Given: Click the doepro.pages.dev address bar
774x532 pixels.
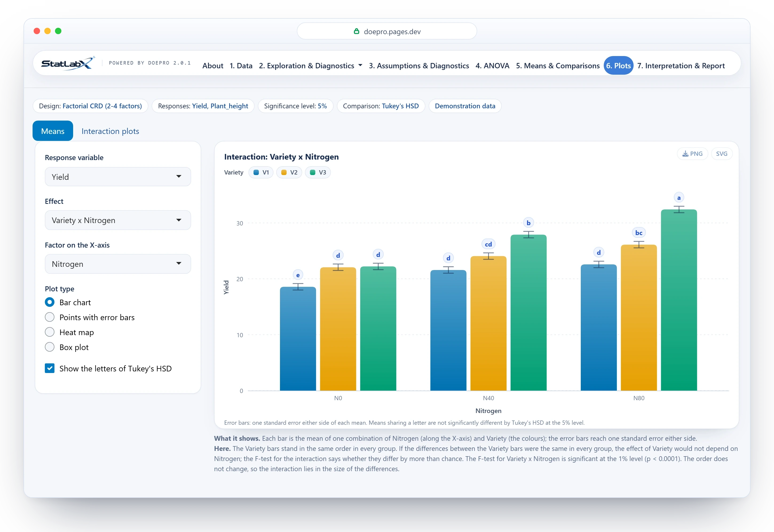Looking at the screenshot, I should [x=386, y=31].
